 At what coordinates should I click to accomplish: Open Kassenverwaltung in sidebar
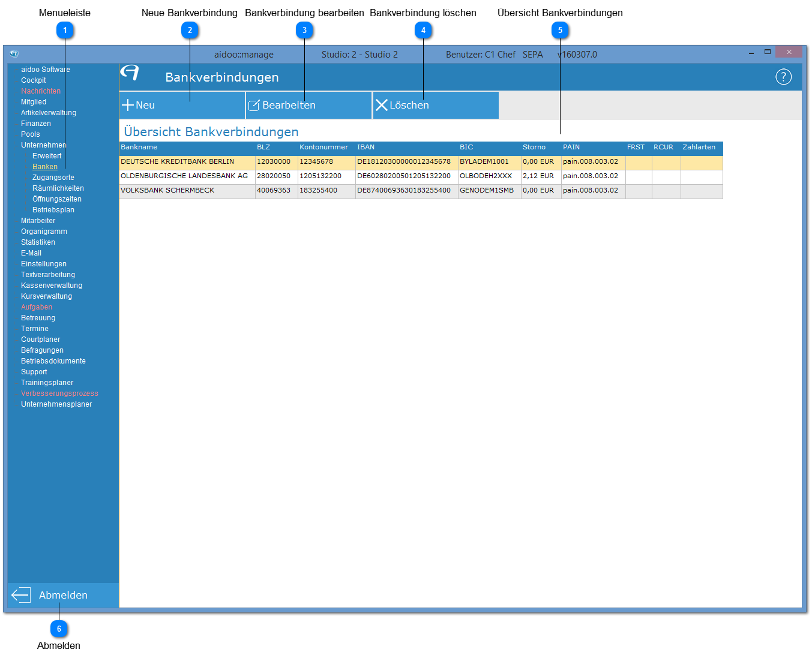click(52, 286)
